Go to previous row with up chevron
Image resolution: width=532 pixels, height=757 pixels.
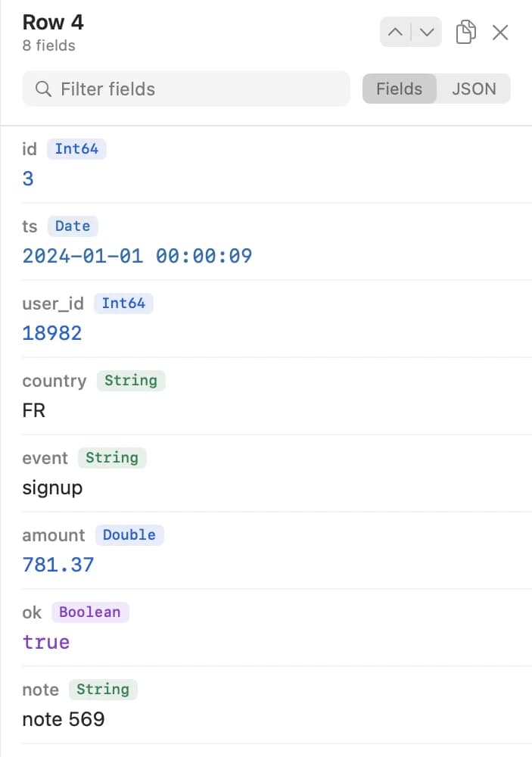[395, 33]
